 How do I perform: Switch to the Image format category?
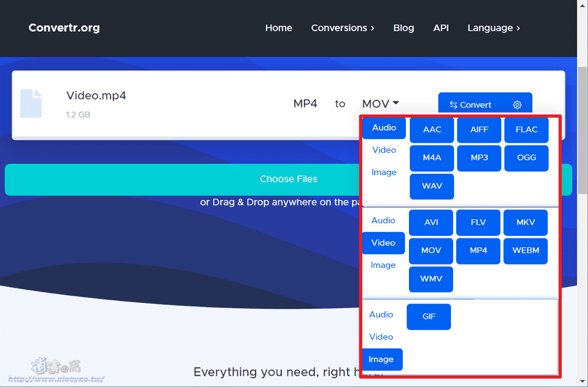tap(382, 359)
